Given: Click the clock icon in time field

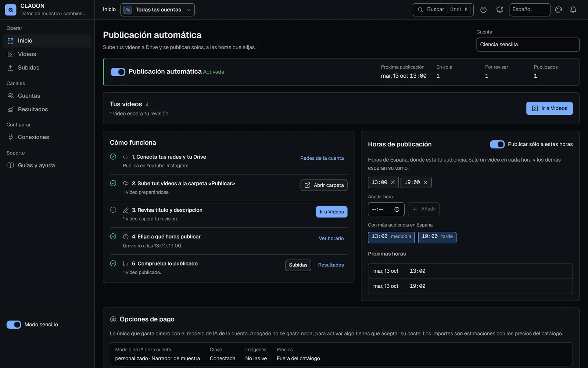Looking at the screenshot, I should [397, 209].
